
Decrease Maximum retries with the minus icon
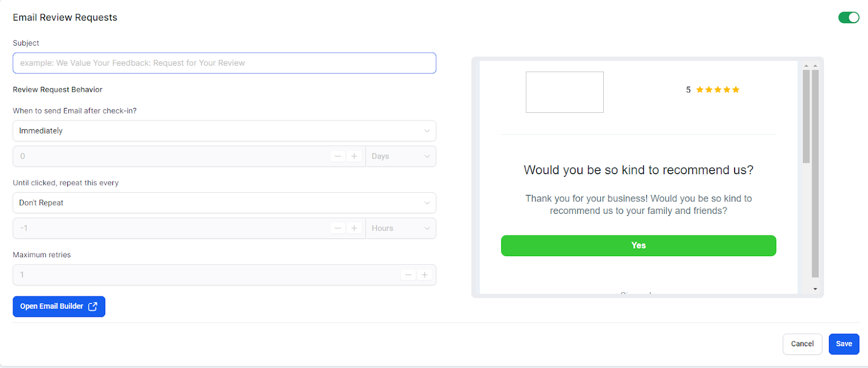tap(409, 275)
